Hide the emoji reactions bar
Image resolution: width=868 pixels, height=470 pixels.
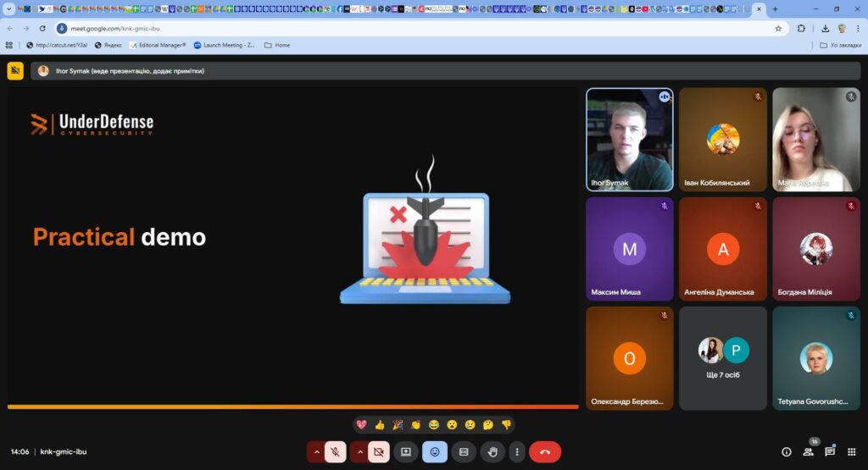point(435,452)
